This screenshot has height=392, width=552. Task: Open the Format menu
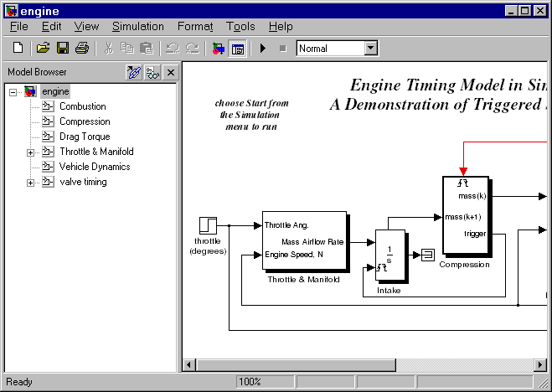coord(195,27)
